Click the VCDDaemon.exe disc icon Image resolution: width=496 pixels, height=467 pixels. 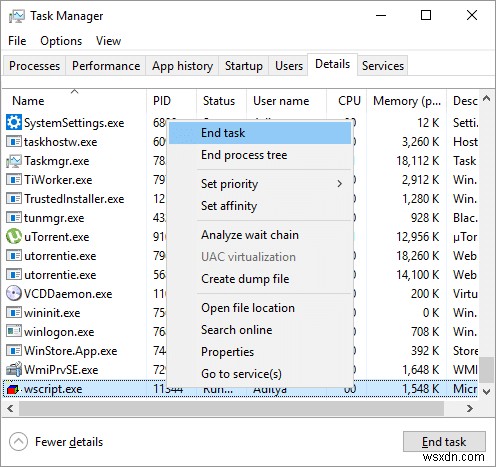(x=14, y=294)
